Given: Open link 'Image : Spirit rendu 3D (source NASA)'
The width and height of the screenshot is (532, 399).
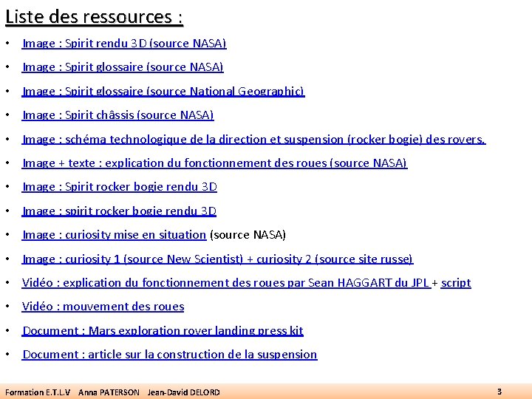Looking at the screenshot, I should 124,44.
